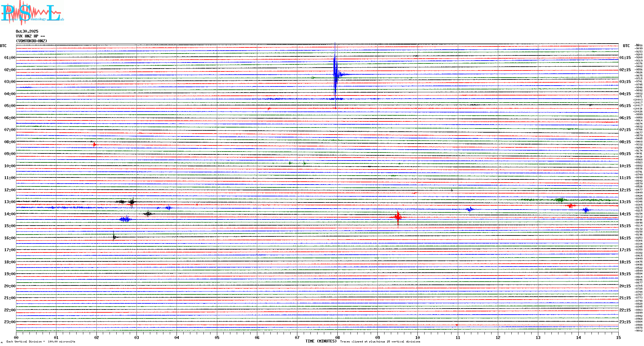Click the (VOMVOKOU-HNZ) channel name
Image resolution: width=644 pixels, height=346 pixels.
31,41
